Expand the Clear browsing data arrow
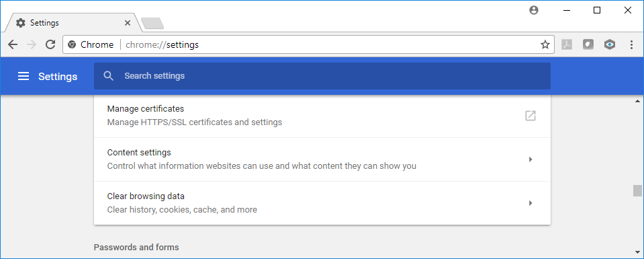 click(x=531, y=203)
